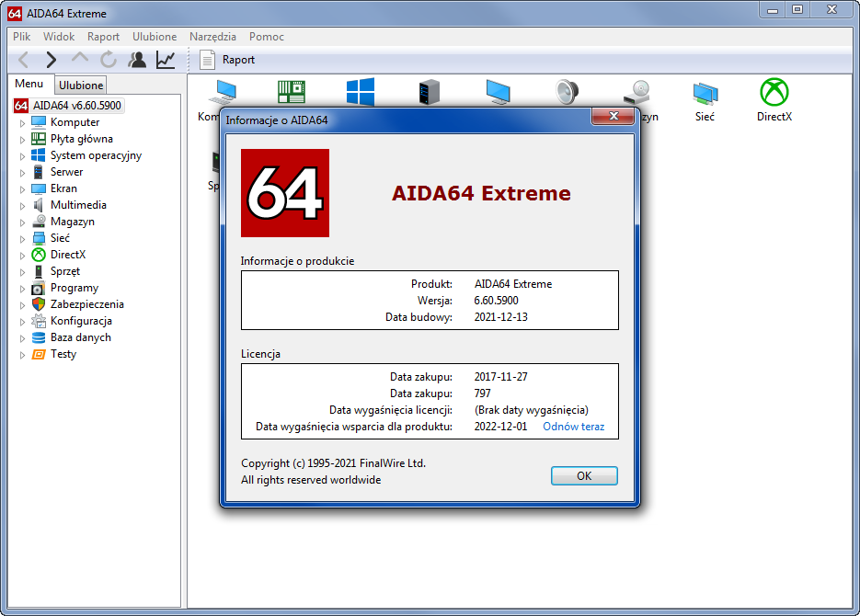This screenshot has height=616, width=860.
Task: Select Serwer in the tree
Action: tap(66, 172)
